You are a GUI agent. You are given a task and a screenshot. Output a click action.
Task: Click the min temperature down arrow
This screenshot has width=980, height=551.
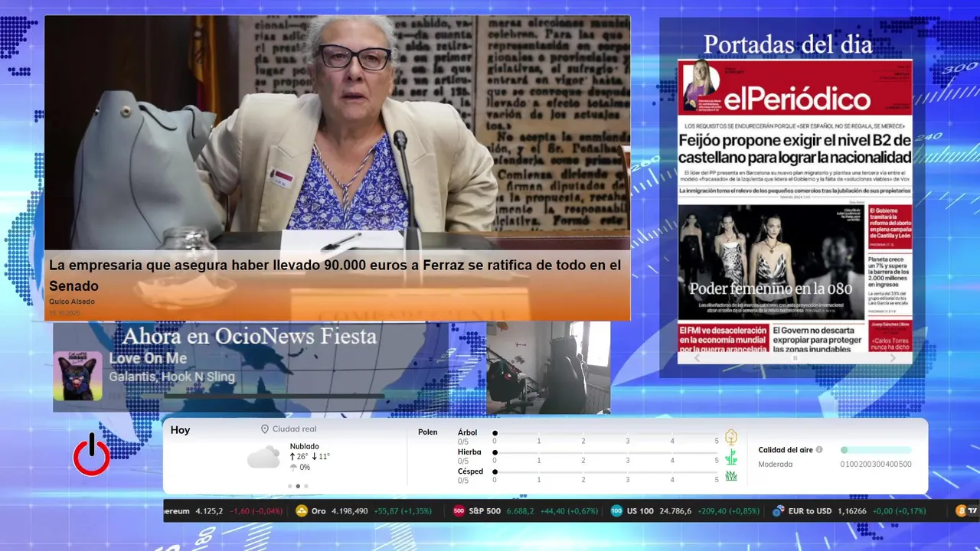pos(315,457)
